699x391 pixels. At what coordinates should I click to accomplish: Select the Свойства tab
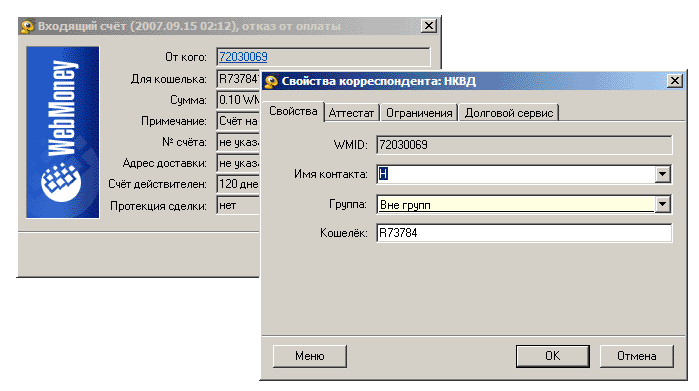point(293,111)
